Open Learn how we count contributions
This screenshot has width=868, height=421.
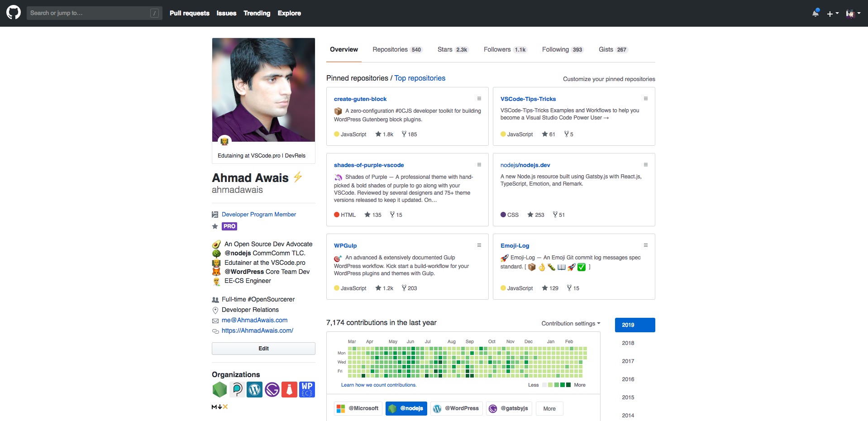(379, 385)
